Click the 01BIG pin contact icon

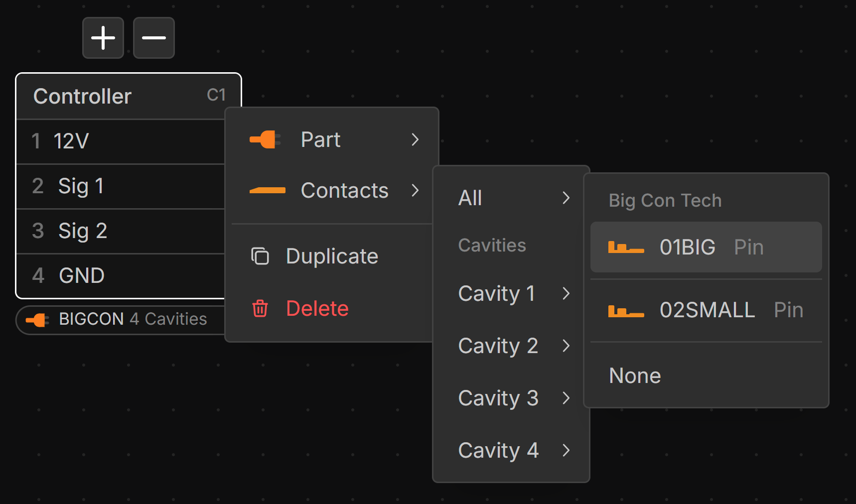(626, 247)
